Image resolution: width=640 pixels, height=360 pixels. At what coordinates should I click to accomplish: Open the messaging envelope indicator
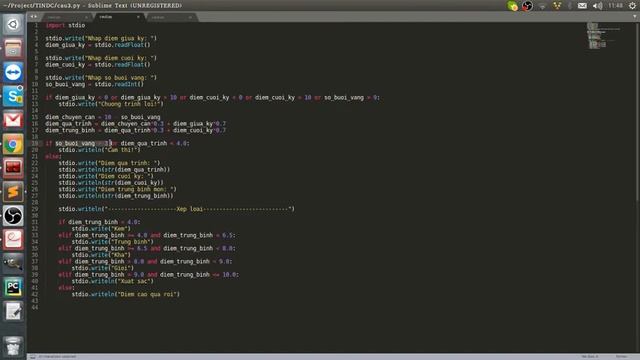[582, 6]
